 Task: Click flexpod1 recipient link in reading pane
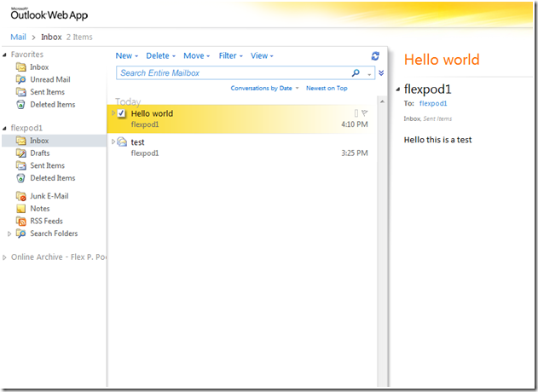pyautogui.click(x=433, y=103)
